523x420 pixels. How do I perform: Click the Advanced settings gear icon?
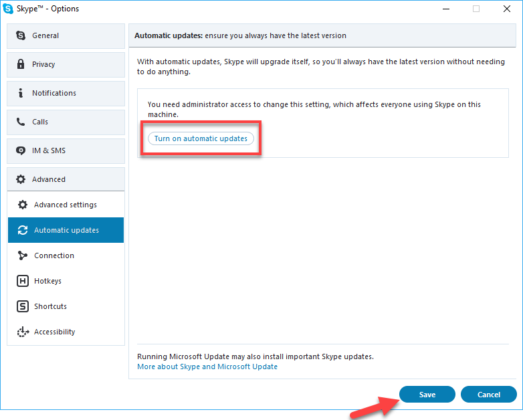[x=23, y=205]
